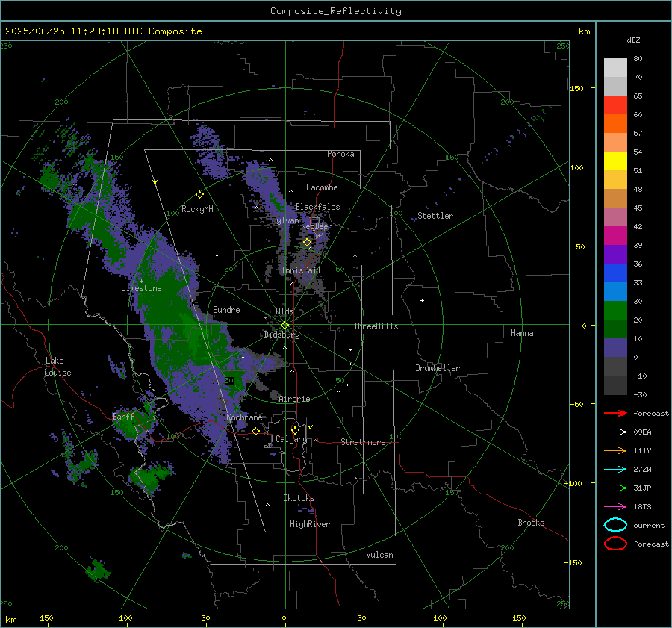The width and height of the screenshot is (672, 628).
Task: Click the Hanna city label
Action: [522, 333]
